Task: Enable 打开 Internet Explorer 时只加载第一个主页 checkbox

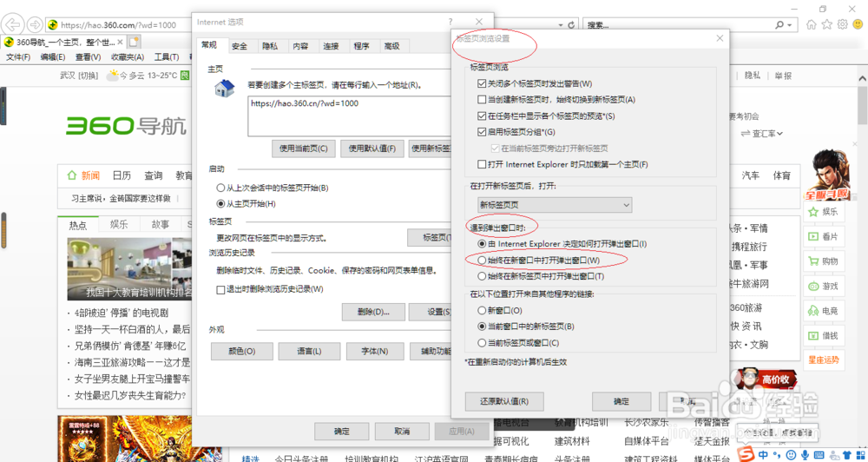Action: click(x=481, y=164)
